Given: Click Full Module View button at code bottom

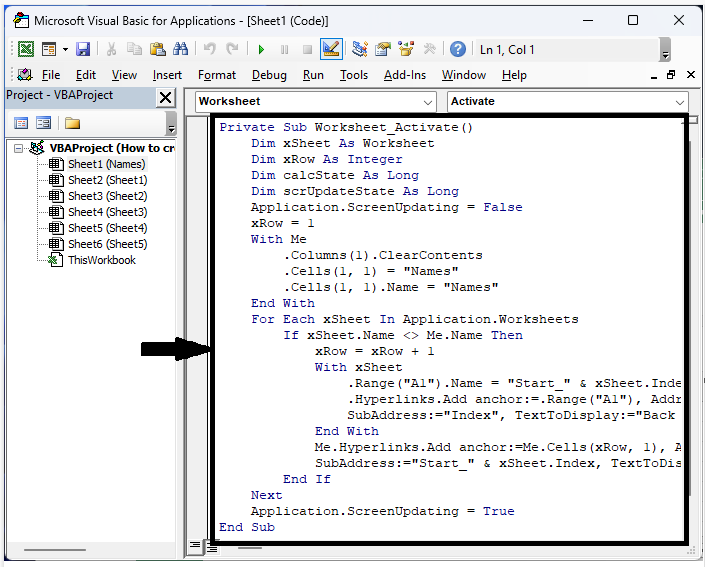Looking at the screenshot, I should [211, 548].
